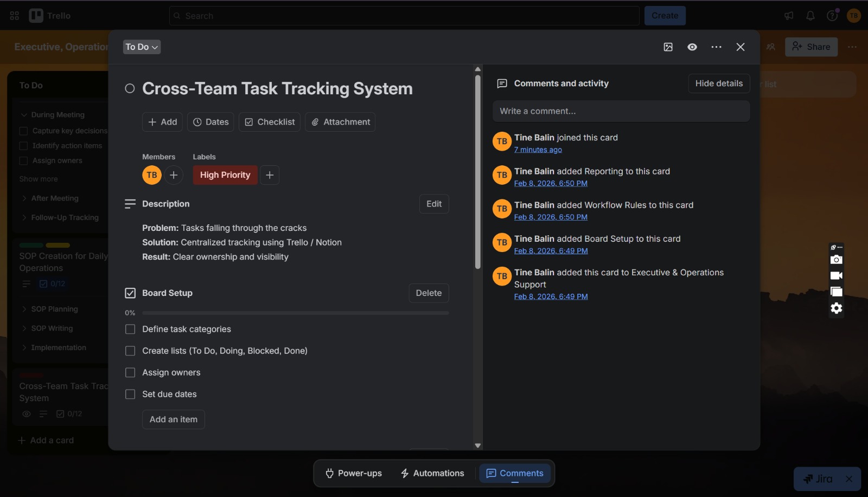
Task: Open the To Do list dropdown
Action: point(142,47)
